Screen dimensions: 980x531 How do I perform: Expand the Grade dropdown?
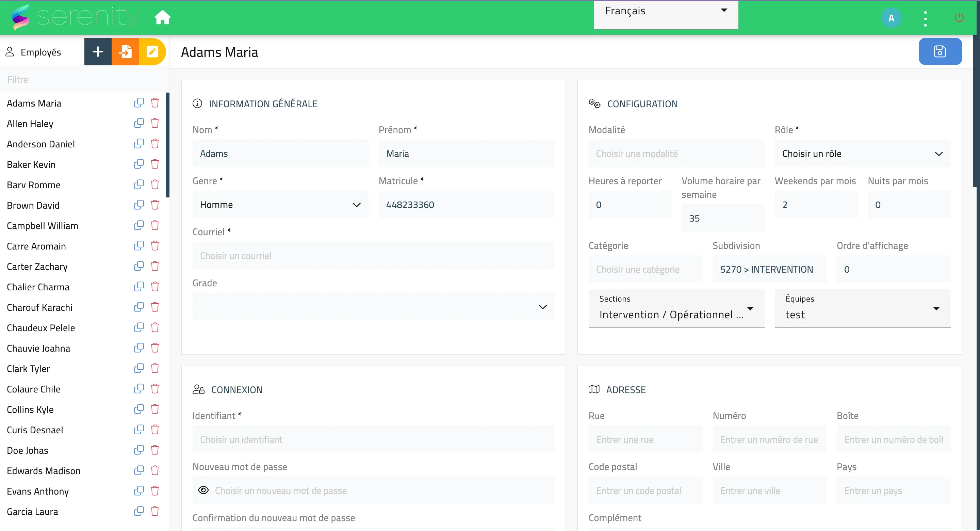pyautogui.click(x=374, y=307)
